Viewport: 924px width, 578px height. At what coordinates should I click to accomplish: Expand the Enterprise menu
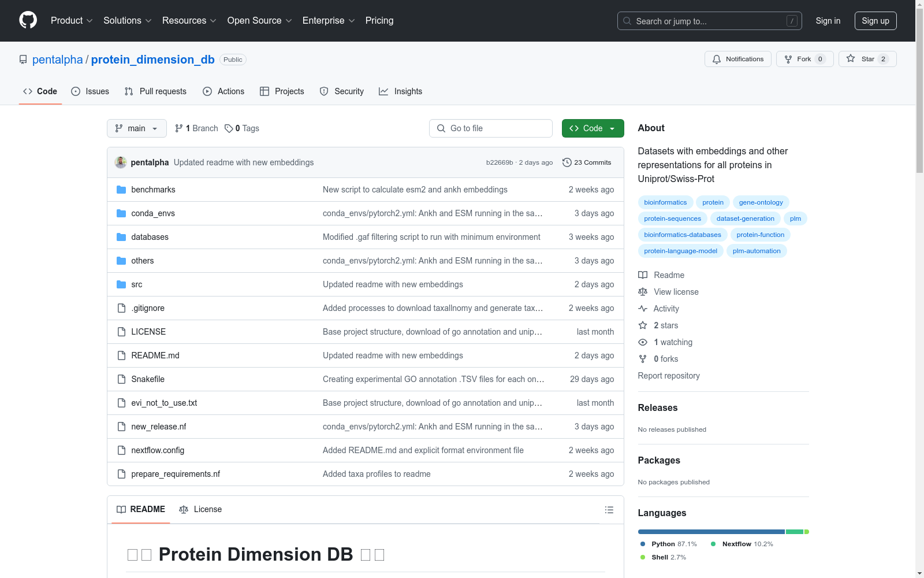click(x=329, y=20)
